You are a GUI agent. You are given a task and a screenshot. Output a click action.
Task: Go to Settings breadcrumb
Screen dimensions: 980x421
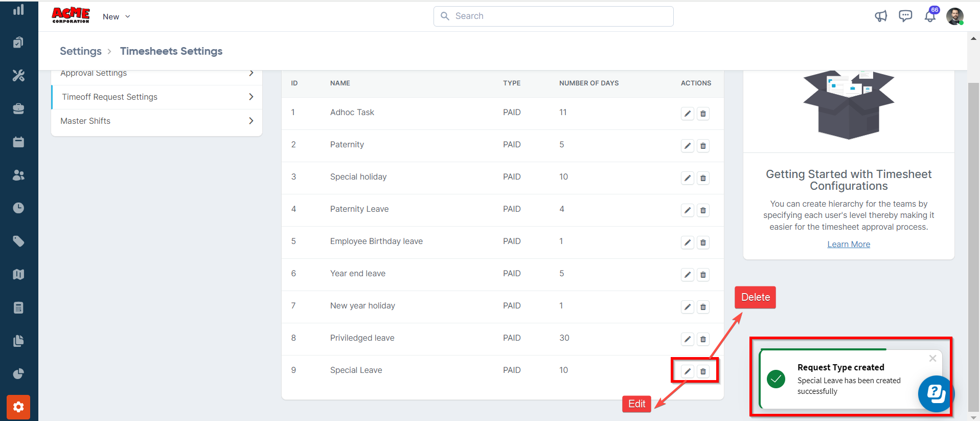tap(81, 51)
